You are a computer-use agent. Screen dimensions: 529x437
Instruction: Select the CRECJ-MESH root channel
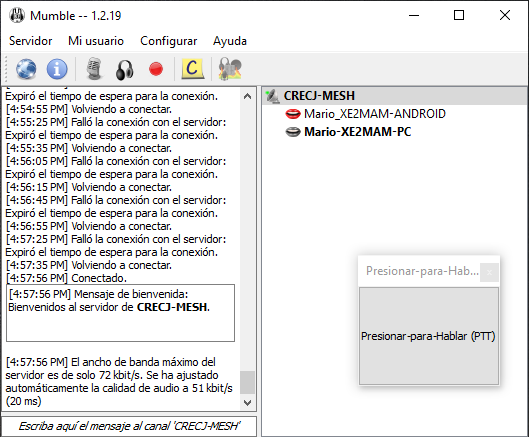394,95
